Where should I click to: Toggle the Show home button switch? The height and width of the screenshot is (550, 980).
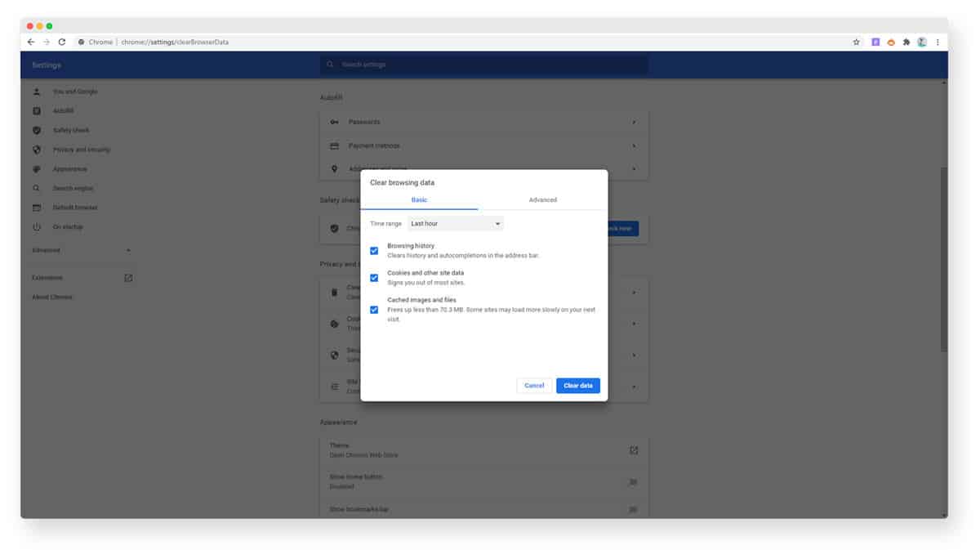coord(633,481)
